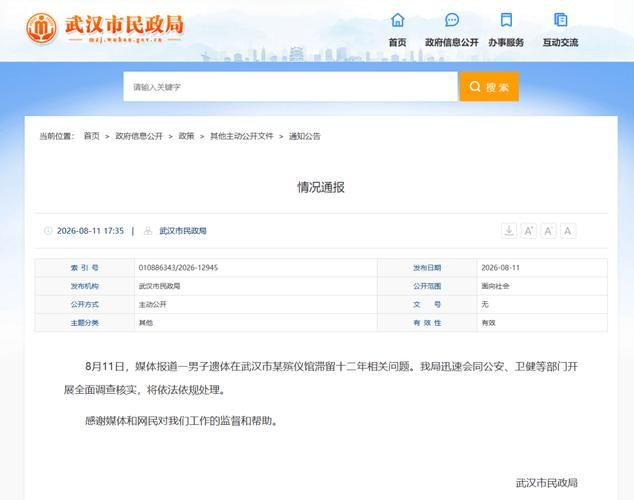Click the 有效 validity value
This screenshot has width=634, height=500.
click(488, 323)
